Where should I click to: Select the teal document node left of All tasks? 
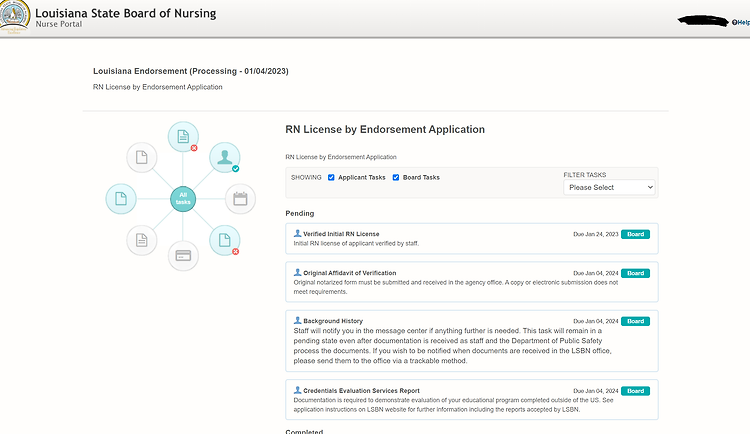click(121, 199)
